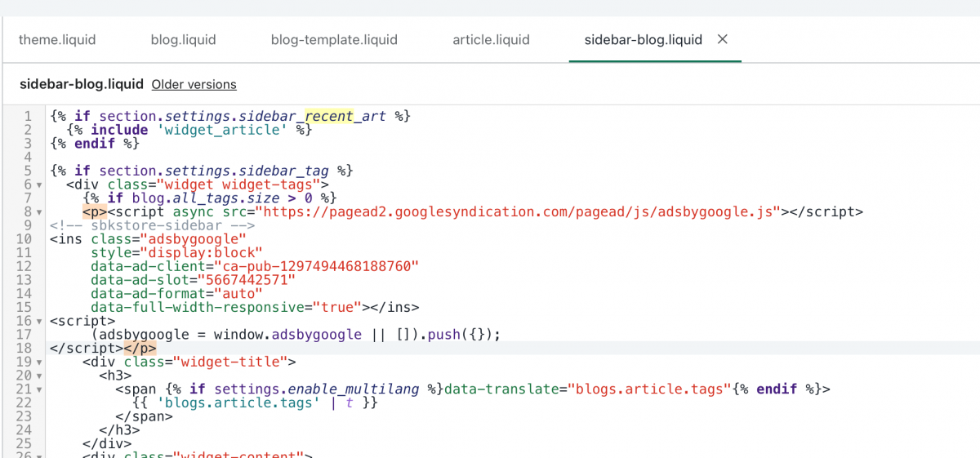Click data-ad-slot value 5667442571
This screenshot has width=980, height=458.
pos(246,280)
